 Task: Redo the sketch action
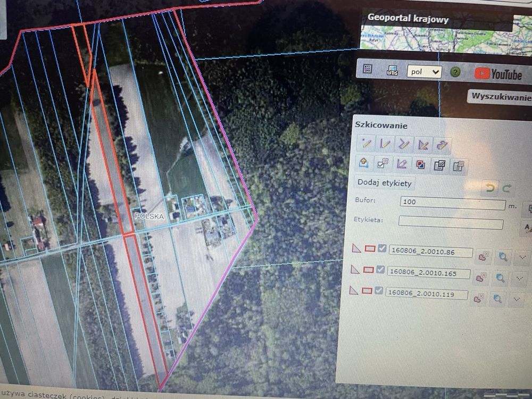point(507,189)
